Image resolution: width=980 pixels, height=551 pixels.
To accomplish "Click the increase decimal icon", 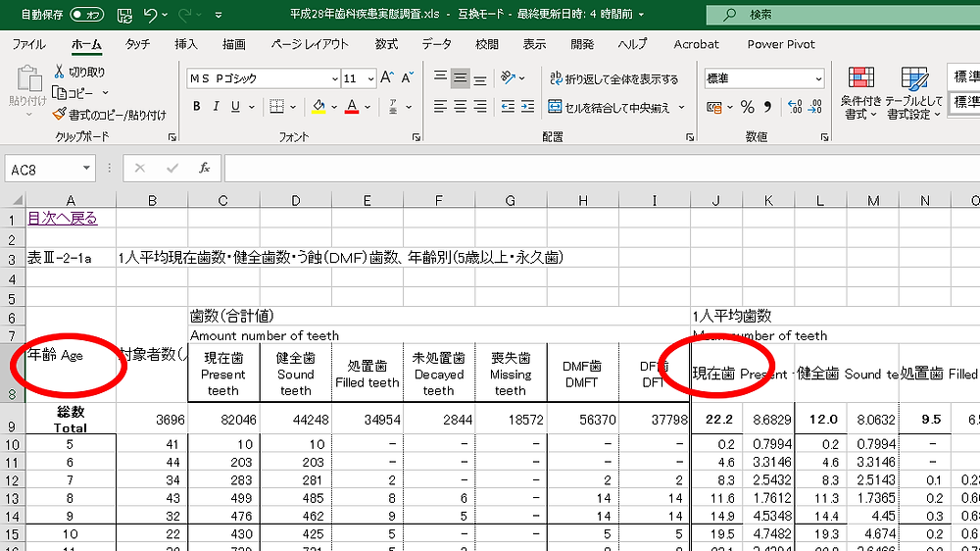I will pos(795,107).
